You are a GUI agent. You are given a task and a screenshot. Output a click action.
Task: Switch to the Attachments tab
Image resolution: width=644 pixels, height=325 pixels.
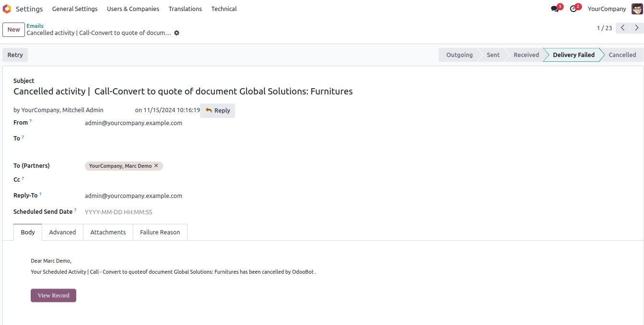(x=108, y=232)
